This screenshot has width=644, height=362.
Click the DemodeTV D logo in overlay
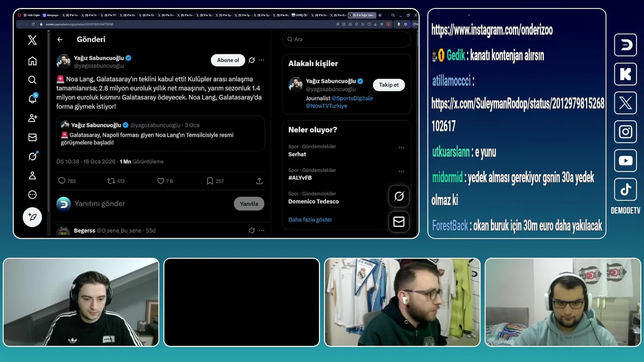625,45
